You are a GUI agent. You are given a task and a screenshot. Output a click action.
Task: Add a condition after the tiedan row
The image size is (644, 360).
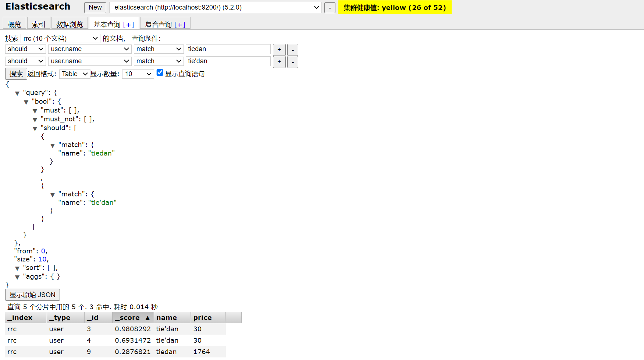[279, 50]
